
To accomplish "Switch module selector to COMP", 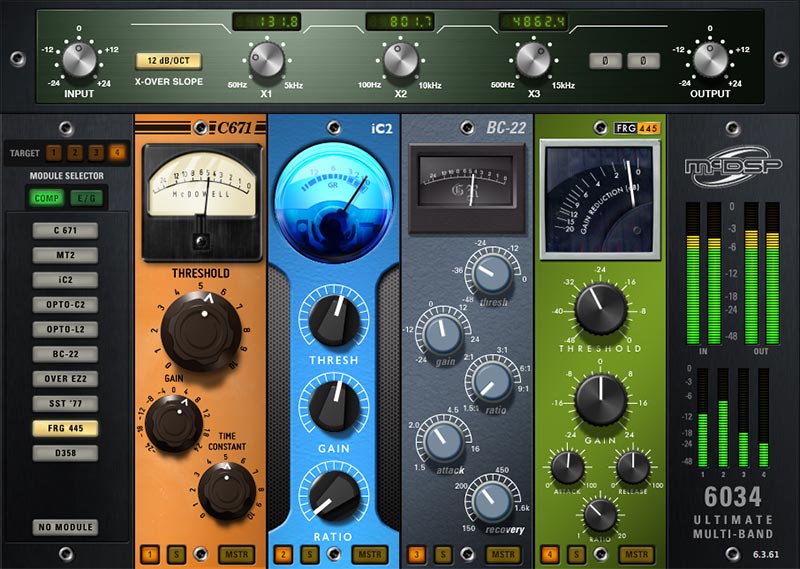I will click(x=46, y=198).
